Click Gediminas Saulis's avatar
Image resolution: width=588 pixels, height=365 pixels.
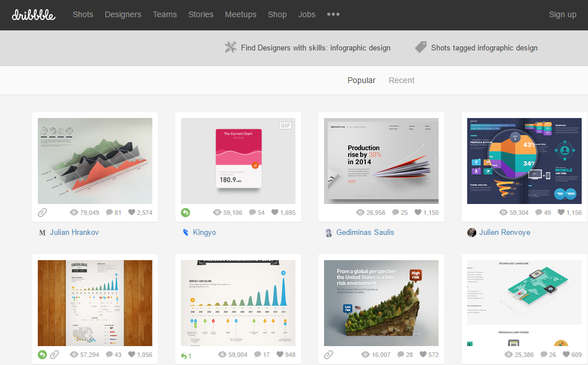(329, 233)
